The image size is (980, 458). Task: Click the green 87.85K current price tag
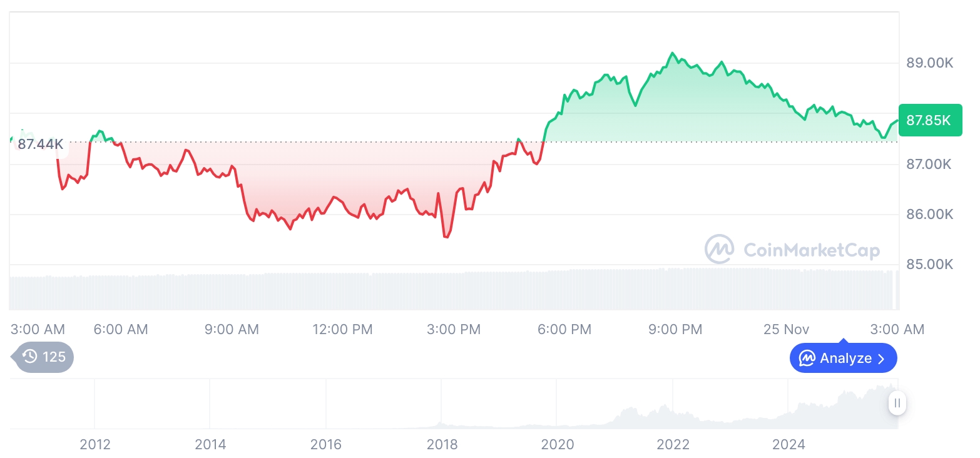click(x=929, y=120)
